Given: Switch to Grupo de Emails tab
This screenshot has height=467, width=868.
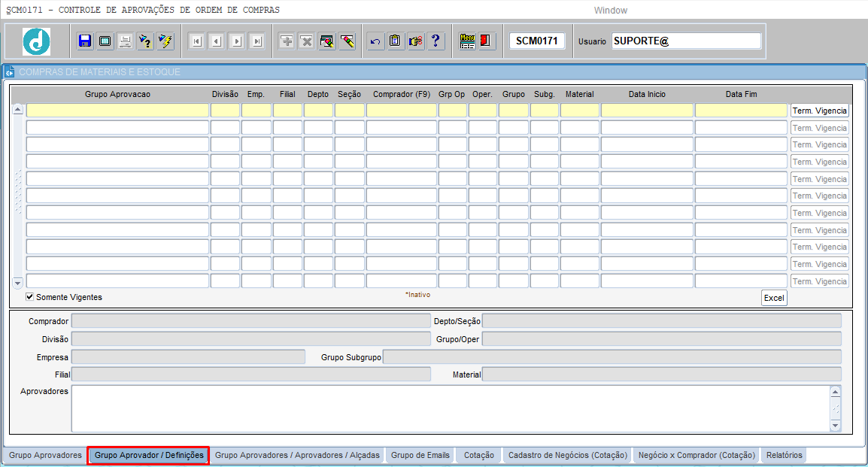Looking at the screenshot, I should [x=420, y=455].
